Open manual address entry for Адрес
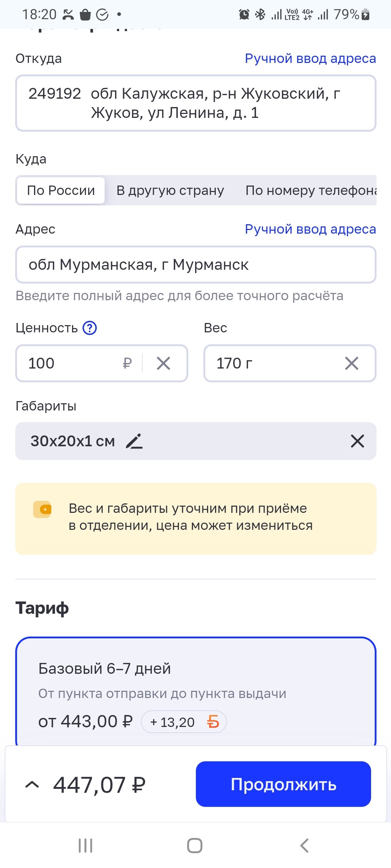Image resolution: width=391 pixels, height=868 pixels. click(310, 229)
